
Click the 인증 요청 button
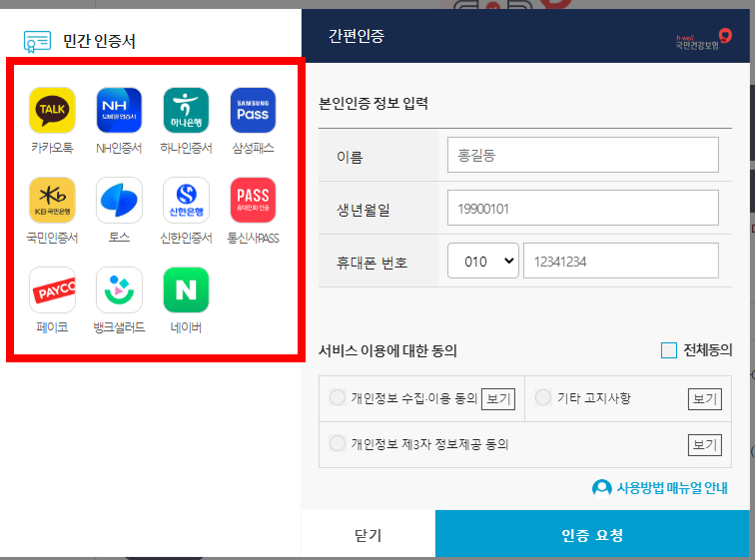(593, 534)
